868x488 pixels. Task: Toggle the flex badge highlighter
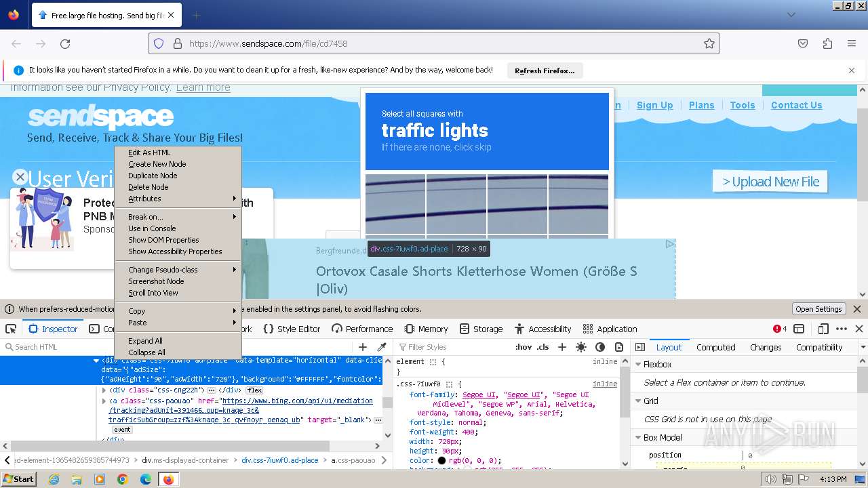(254, 390)
